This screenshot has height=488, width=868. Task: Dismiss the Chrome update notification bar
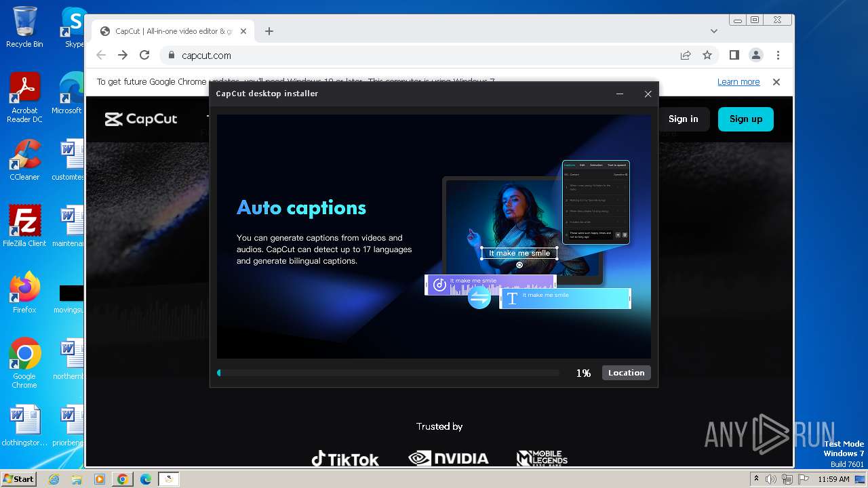776,82
